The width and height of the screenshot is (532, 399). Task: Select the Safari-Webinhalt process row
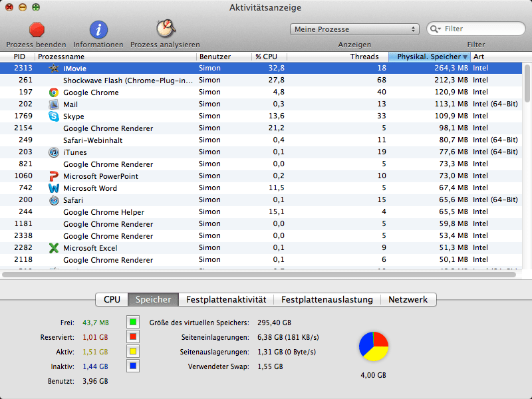261,140
